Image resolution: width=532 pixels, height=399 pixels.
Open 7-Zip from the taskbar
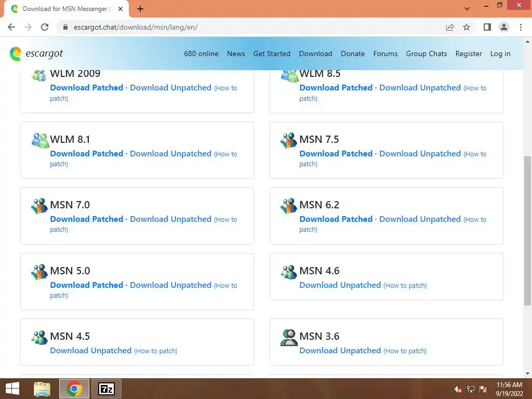tap(106, 389)
